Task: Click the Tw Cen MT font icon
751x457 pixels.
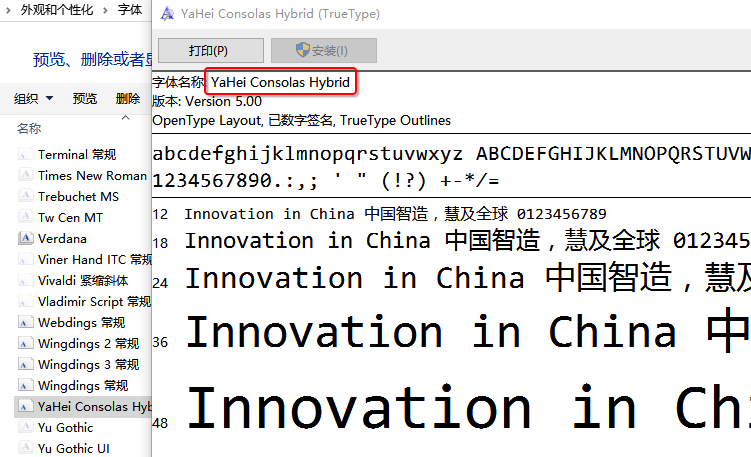Action: pos(25,217)
